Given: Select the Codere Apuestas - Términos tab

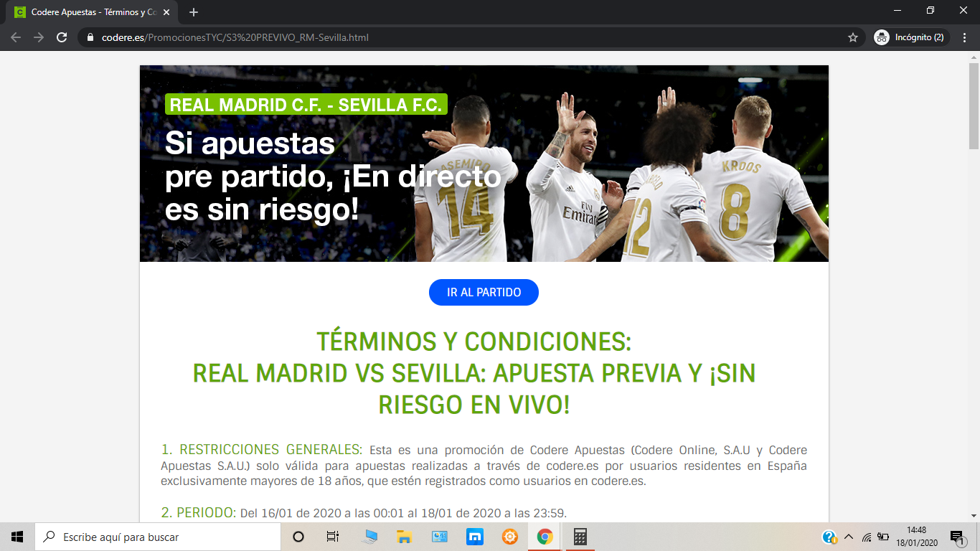Looking at the screenshot, I should [92, 12].
